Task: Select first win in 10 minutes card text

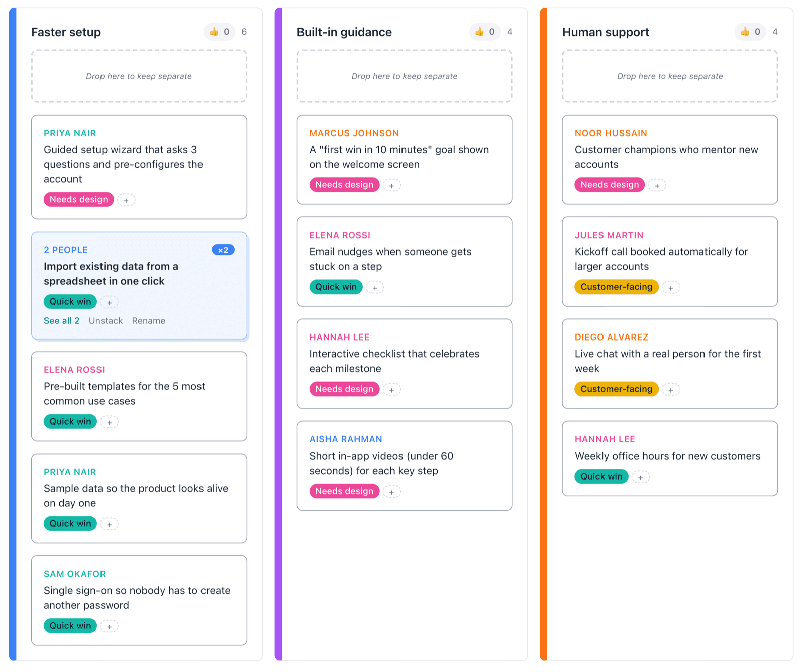Action: [x=399, y=157]
